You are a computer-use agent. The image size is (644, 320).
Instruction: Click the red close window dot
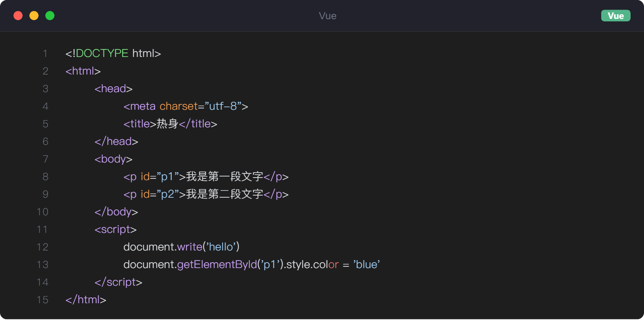[x=18, y=16]
